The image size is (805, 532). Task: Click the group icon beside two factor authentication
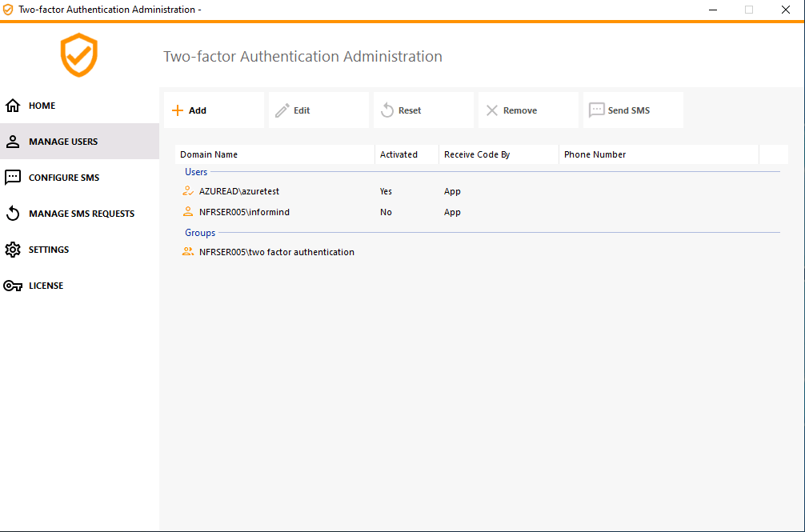click(188, 252)
